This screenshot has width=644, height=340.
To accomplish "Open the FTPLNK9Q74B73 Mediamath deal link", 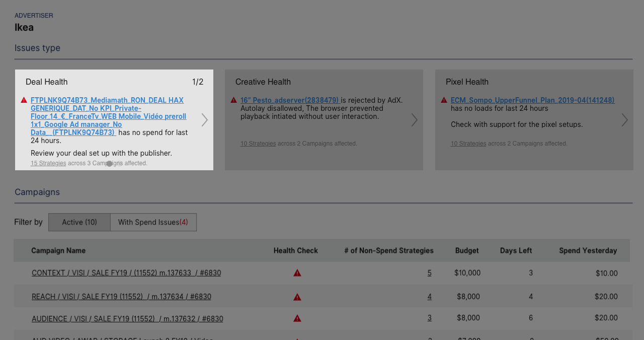I will 108,116.
